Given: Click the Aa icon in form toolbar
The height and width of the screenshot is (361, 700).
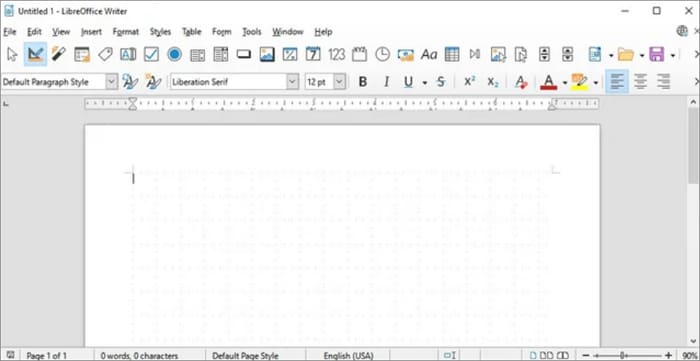Looking at the screenshot, I should coord(429,54).
